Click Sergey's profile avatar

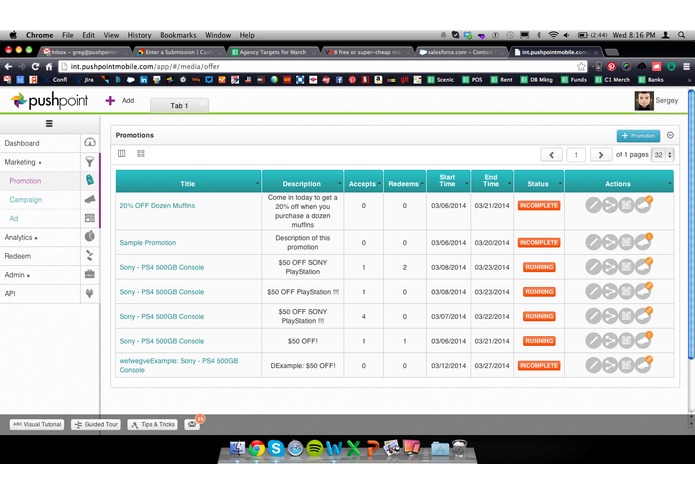(x=644, y=101)
